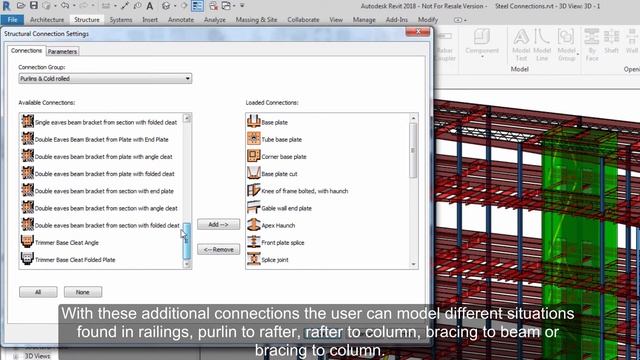Open the Collaborate ribbon tab

(x=303, y=20)
